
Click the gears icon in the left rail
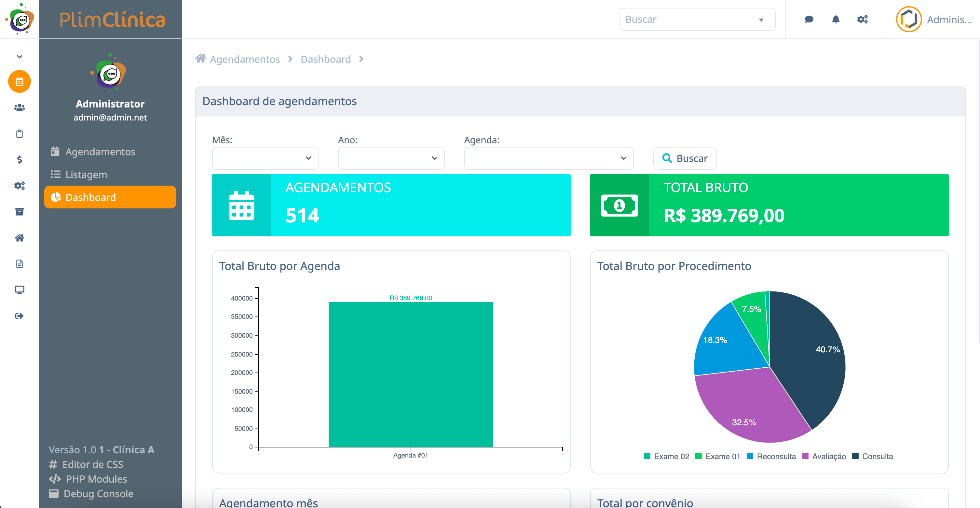coord(20,186)
